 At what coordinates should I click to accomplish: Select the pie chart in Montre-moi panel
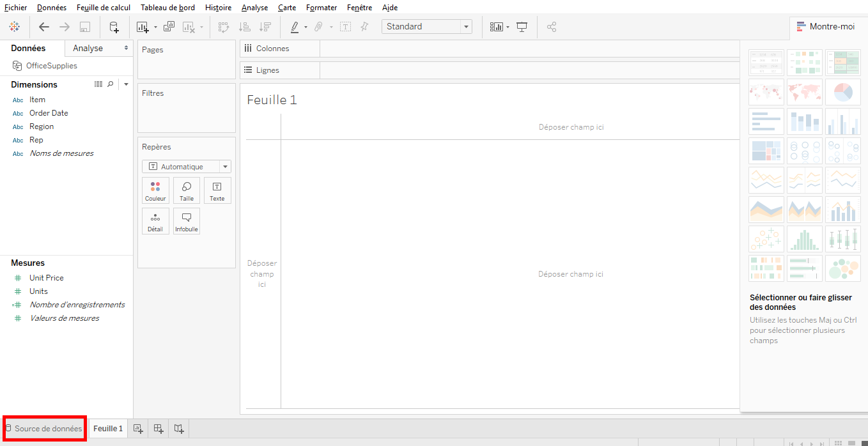843,92
